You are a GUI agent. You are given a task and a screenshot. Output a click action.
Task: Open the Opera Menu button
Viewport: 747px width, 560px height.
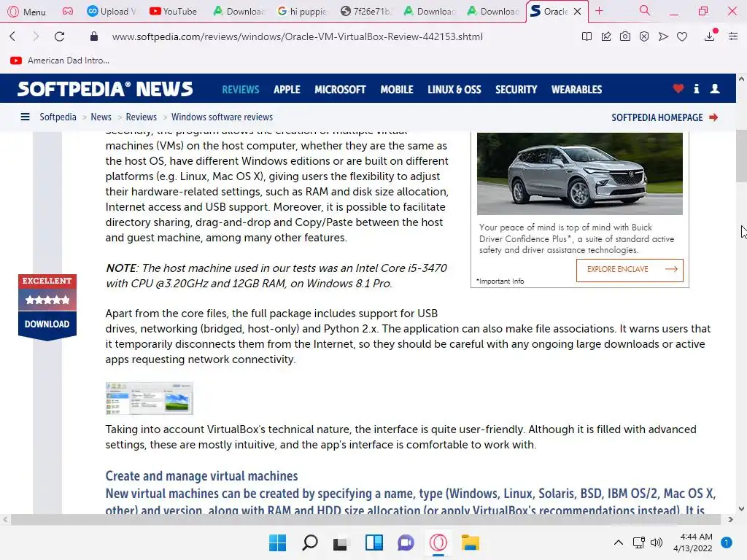tap(27, 12)
